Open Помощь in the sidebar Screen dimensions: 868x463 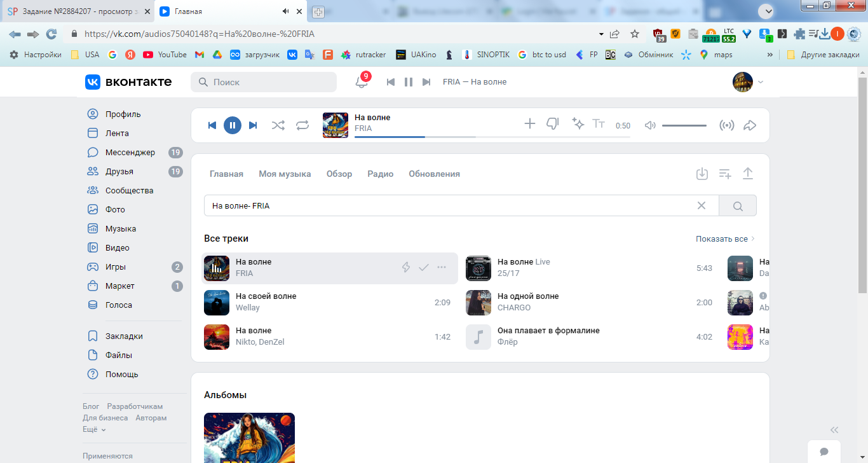(122, 375)
